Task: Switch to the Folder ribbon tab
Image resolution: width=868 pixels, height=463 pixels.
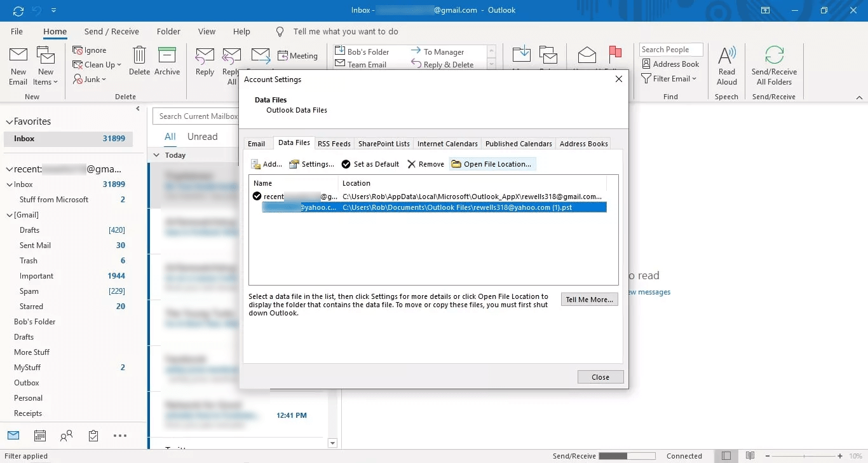Action: 168,31
